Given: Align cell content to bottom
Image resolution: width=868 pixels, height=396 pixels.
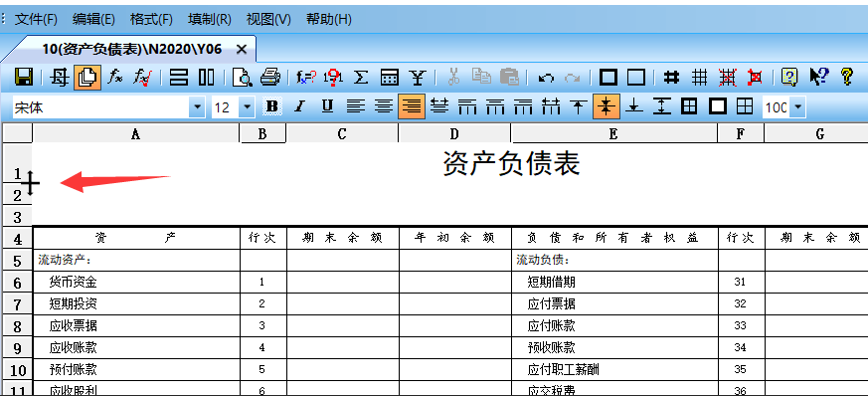Looking at the screenshot, I should 634,106.
